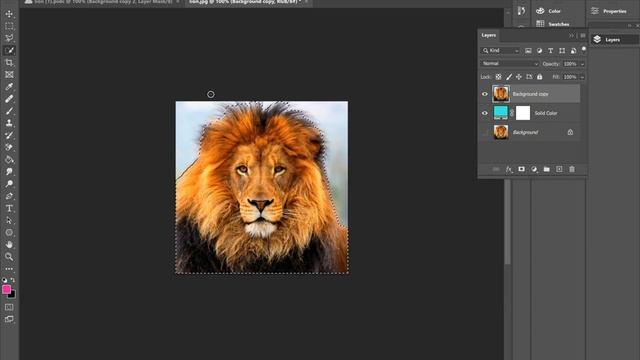Collapse the Layers panel with double arrows
The width and height of the screenshot is (640, 360).
click(571, 36)
